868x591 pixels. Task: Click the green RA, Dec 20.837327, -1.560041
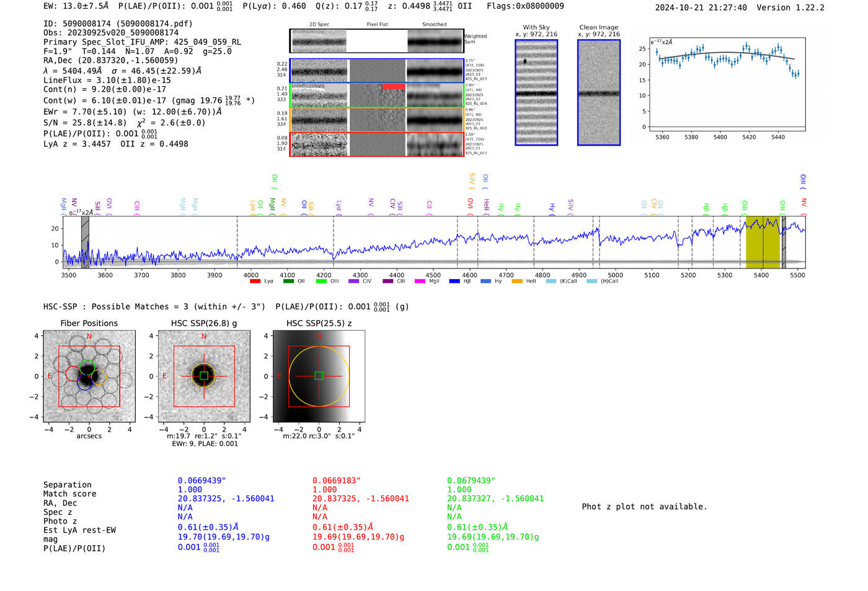(495, 499)
